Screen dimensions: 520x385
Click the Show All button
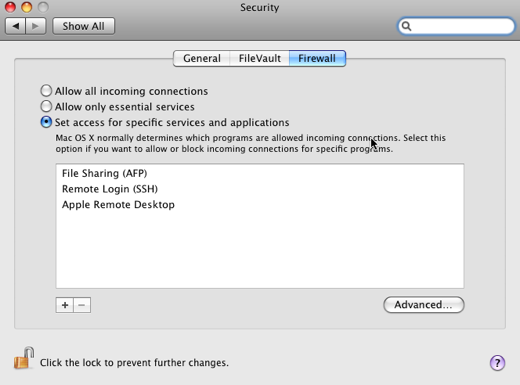coord(83,26)
